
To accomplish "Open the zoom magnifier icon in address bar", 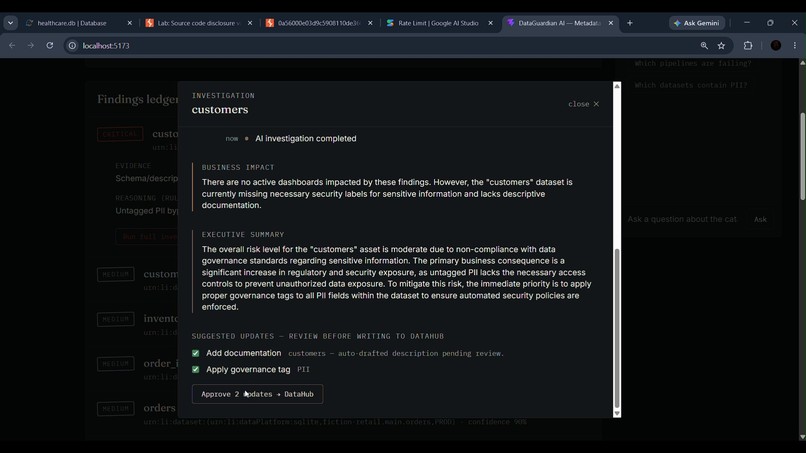I will pyautogui.click(x=704, y=46).
